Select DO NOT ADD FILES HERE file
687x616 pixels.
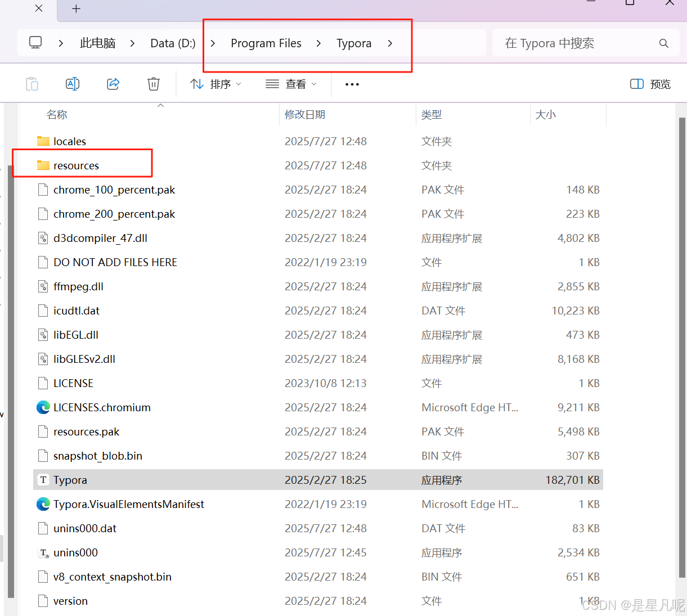tap(115, 262)
